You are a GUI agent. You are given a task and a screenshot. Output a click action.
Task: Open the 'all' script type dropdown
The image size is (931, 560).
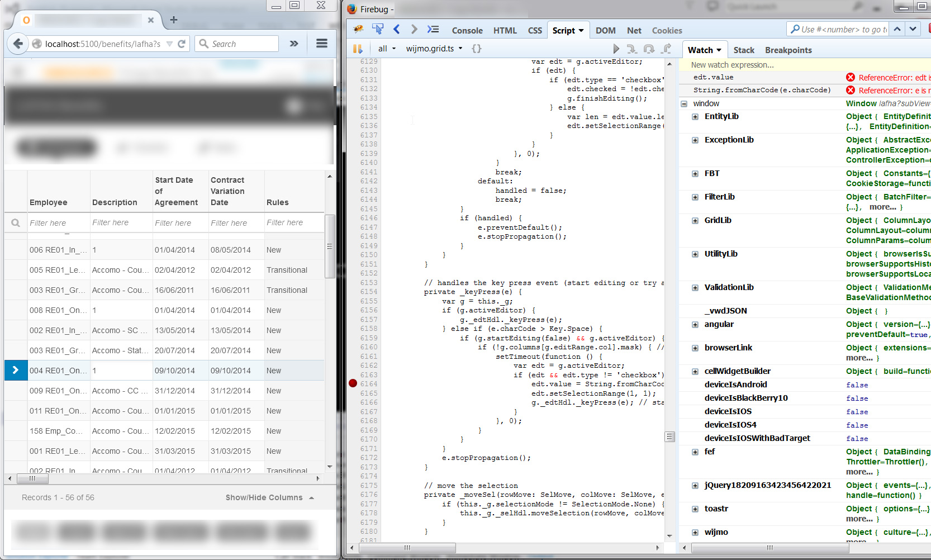pos(387,49)
